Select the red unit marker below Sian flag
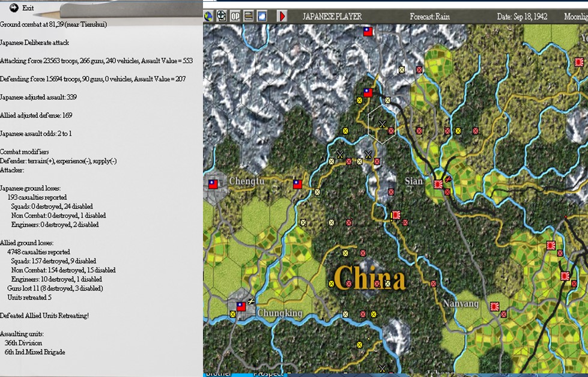 pos(447,192)
